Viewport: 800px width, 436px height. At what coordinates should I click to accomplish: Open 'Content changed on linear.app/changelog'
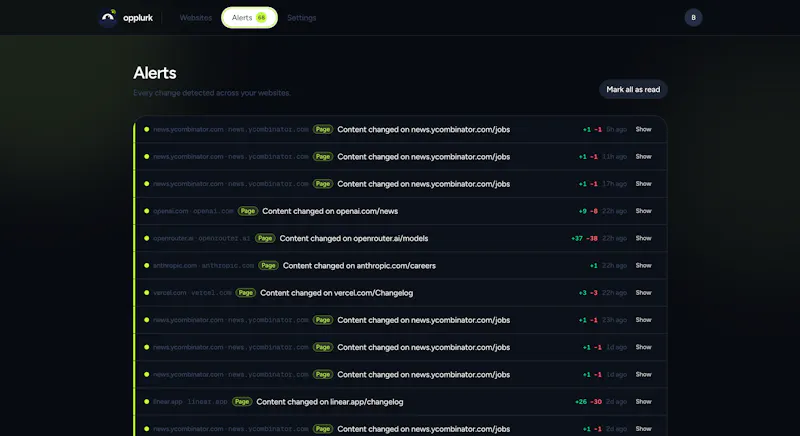click(x=330, y=402)
